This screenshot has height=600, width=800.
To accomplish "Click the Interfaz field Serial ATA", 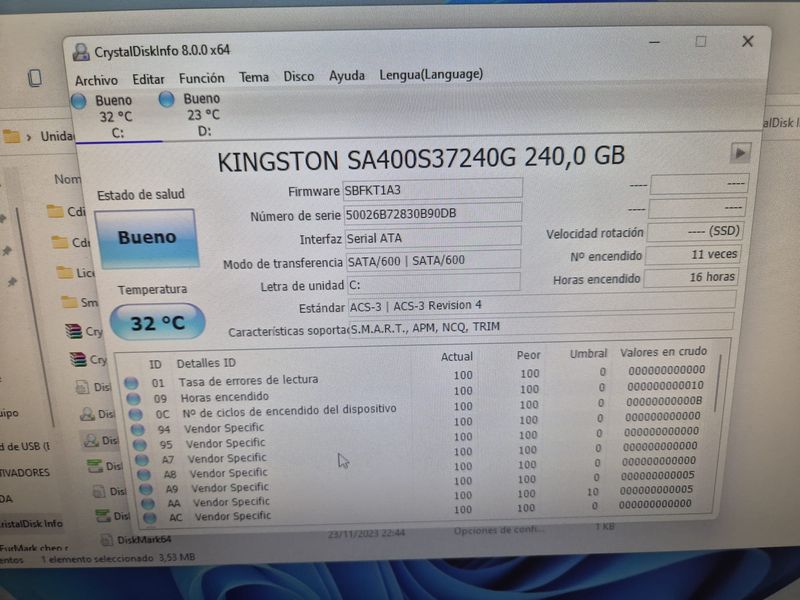I will (x=433, y=238).
